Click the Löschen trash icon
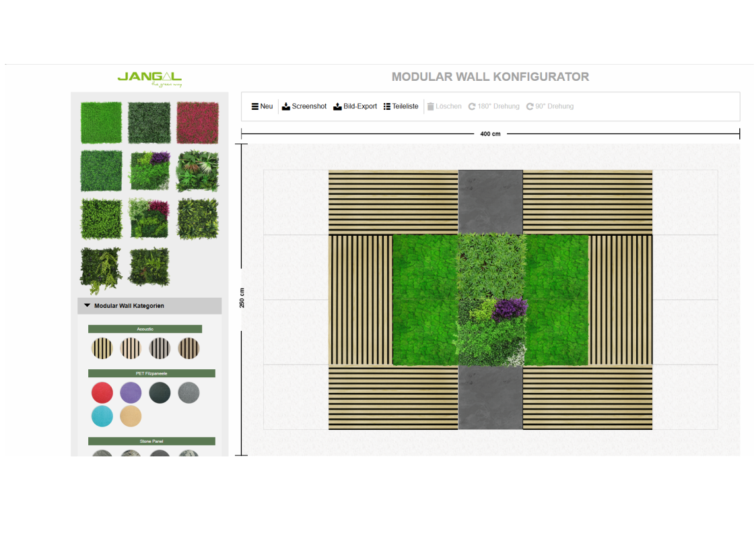 tap(431, 106)
